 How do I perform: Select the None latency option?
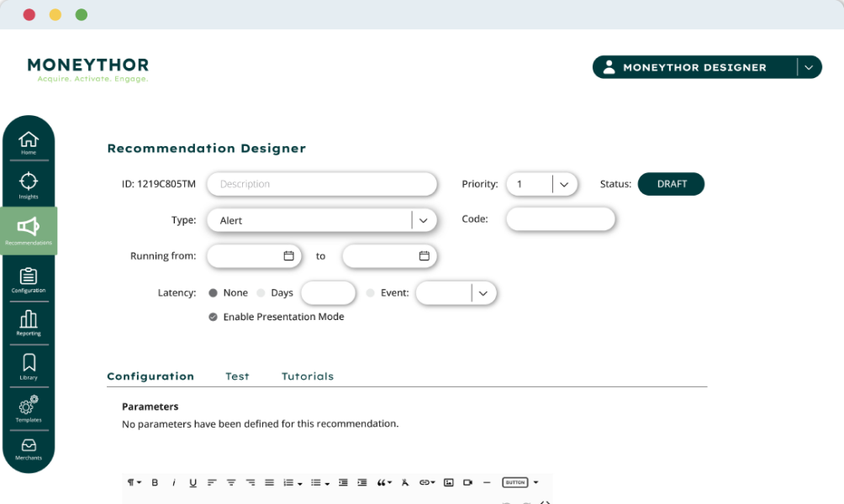(214, 293)
